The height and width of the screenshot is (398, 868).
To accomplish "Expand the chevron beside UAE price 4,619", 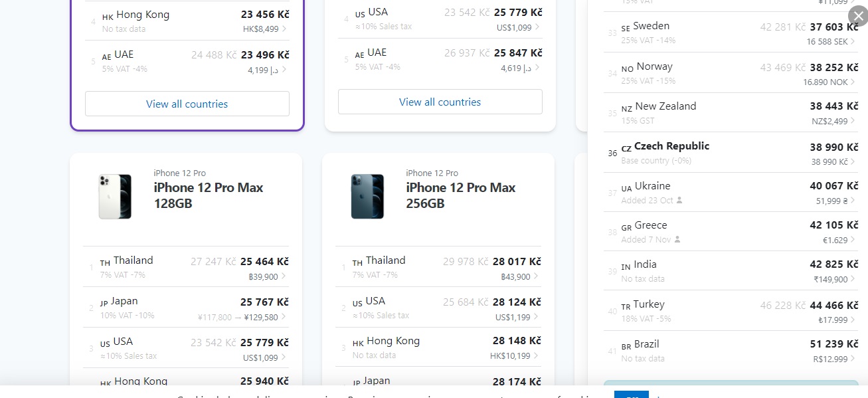I will click(x=537, y=67).
